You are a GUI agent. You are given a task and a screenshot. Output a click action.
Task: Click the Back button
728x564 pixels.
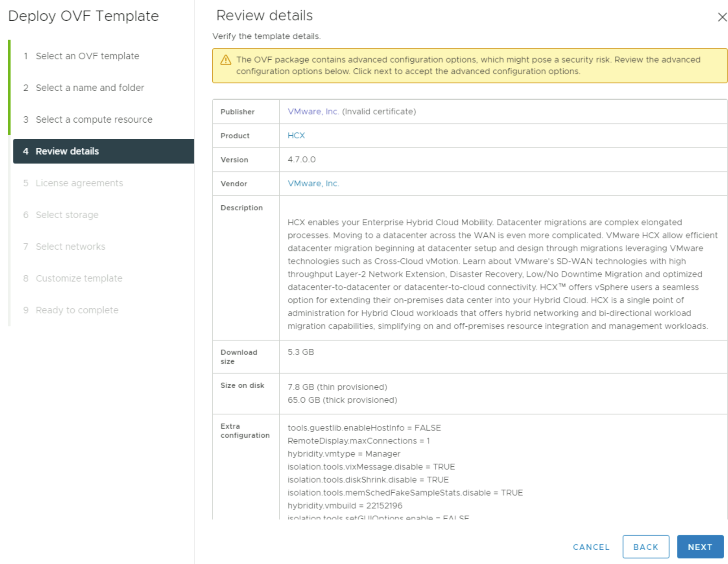pos(645,546)
